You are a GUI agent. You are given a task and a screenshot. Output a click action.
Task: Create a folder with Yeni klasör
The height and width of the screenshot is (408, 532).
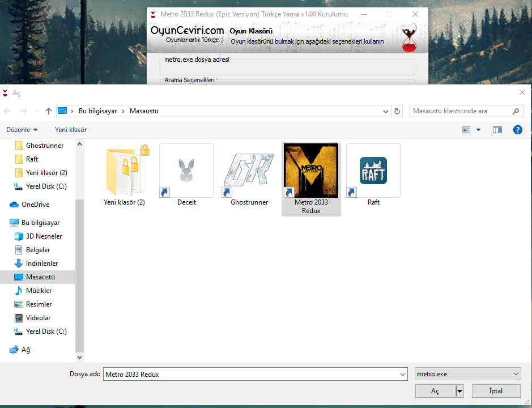click(71, 130)
